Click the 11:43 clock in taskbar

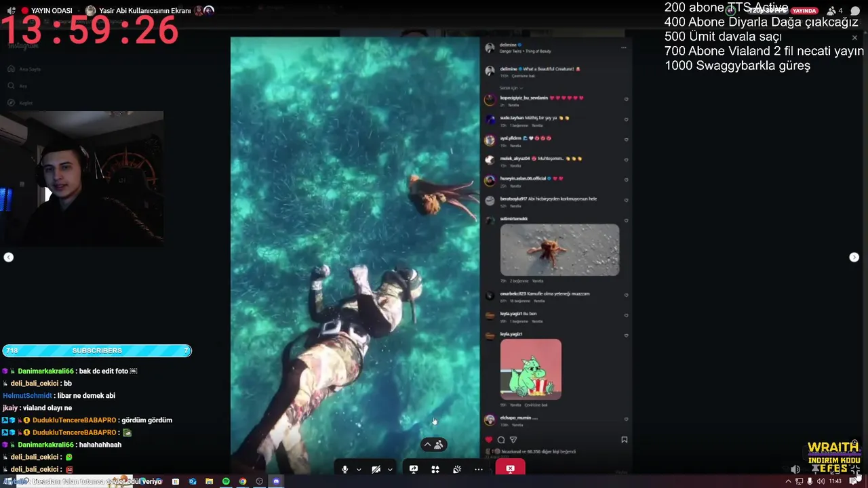point(835,481)
